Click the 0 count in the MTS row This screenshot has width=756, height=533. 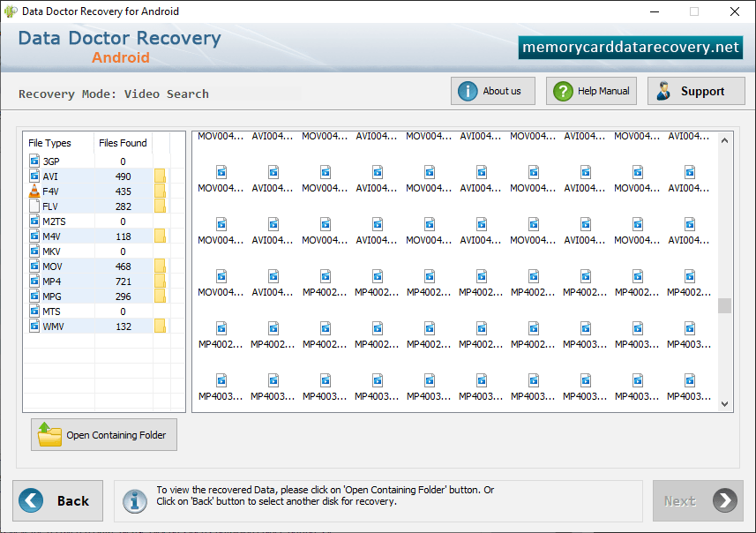point(123,312)
